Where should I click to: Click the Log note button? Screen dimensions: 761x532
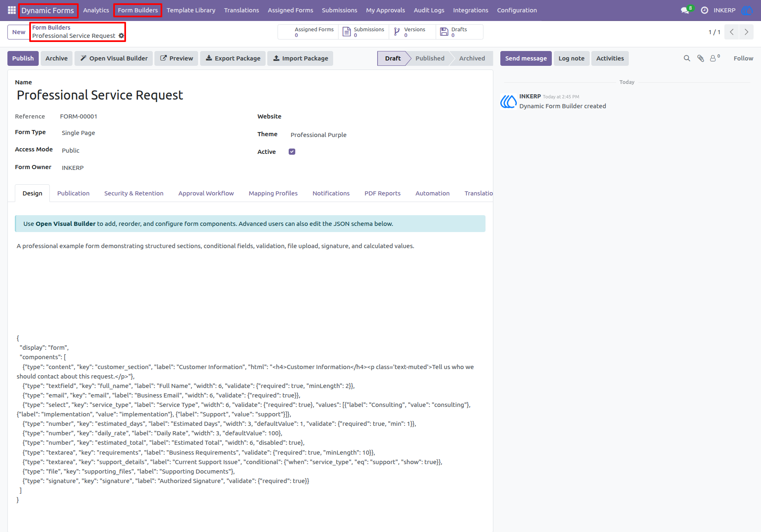tap(572, 58)
